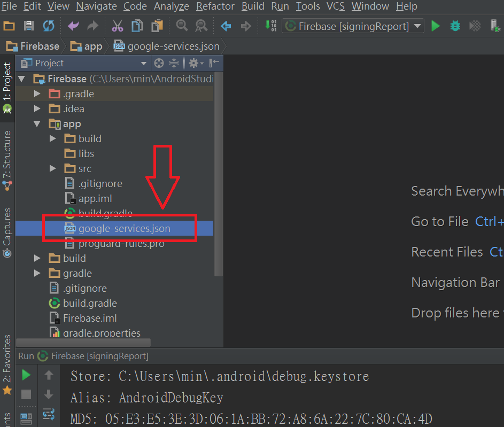
Task: Click the Debug bug icon
Action: (x=455, y=26)
